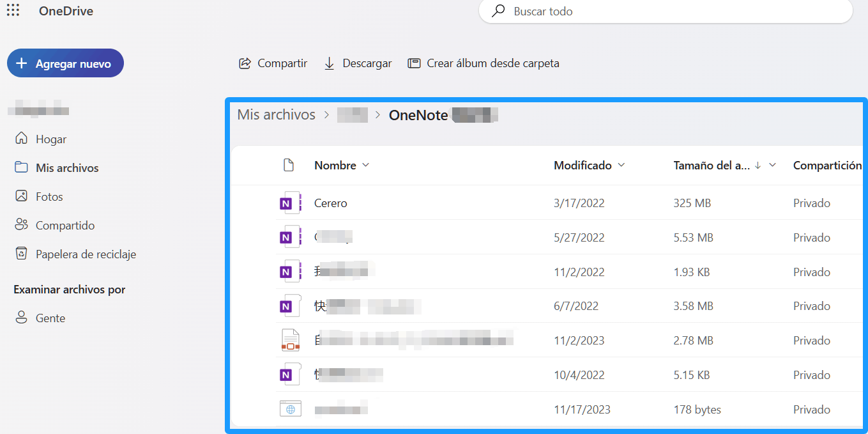Click the Descargar toolbar button
Screen dimensions: 868x434
pyautogui.click(x=358, y=63)
